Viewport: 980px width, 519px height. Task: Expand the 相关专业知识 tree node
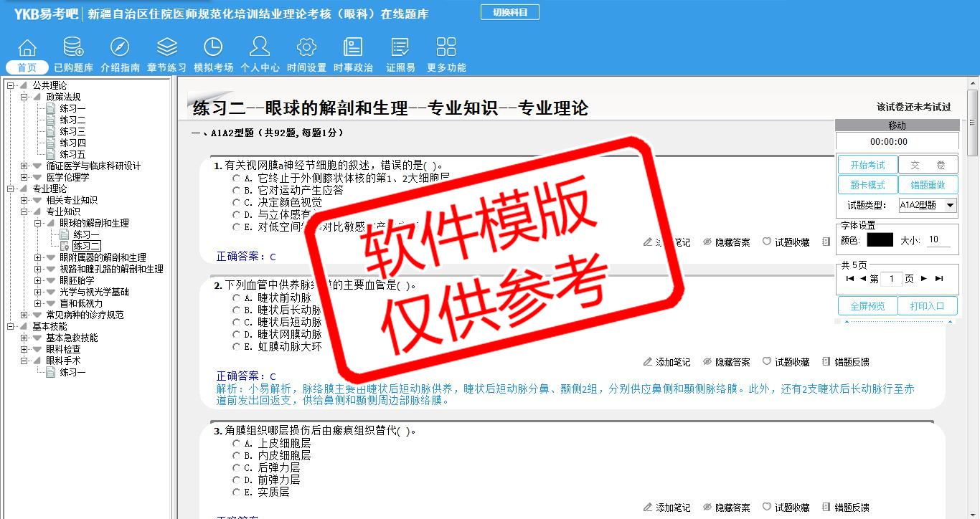(x=24, y=200)
